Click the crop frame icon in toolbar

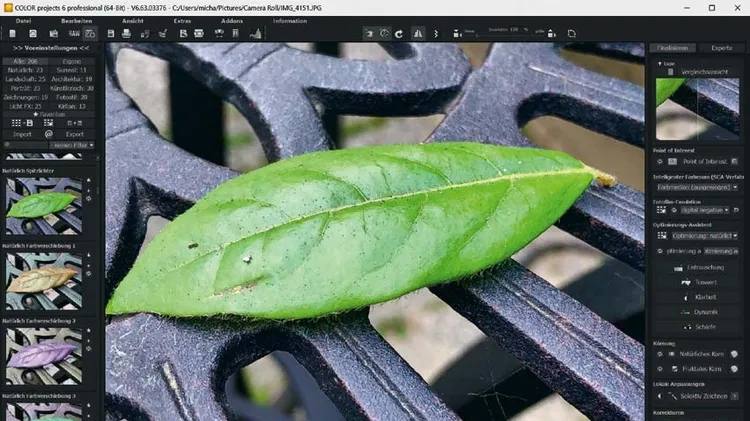(x=572, y=33)
